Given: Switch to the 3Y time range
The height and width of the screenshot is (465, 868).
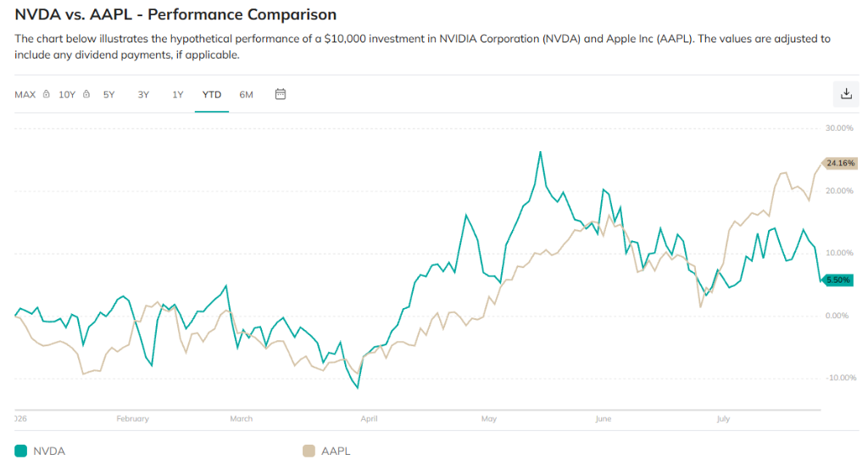Looking at the screenshot, I should click(143, 95).
